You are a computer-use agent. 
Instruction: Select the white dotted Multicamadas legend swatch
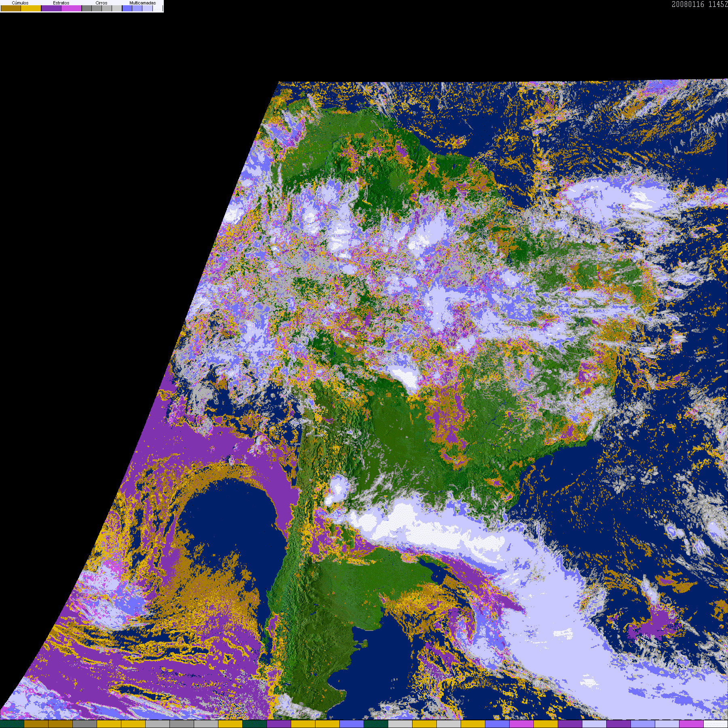click(x=158, y=8)
